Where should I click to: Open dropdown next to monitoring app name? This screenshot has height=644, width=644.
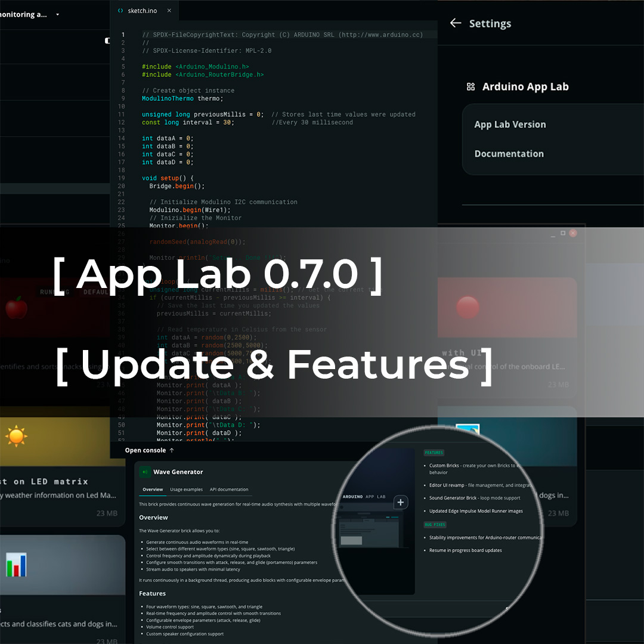[x=57, y=14]
